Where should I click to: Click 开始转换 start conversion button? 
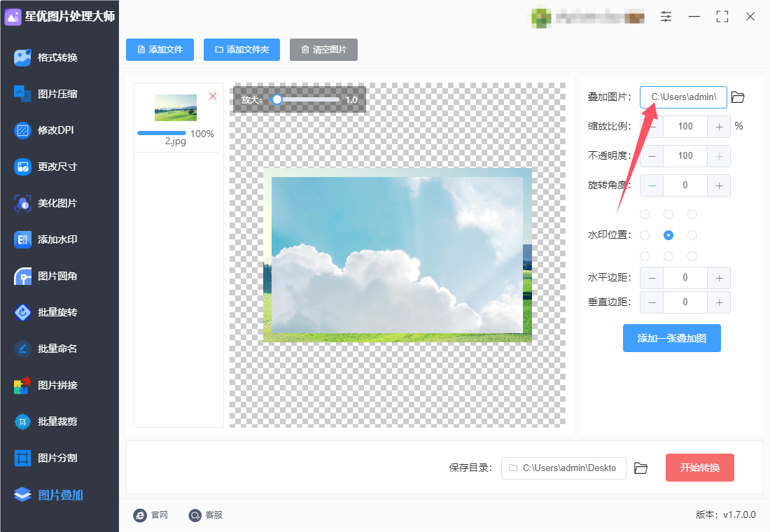(x=700, y=468)
